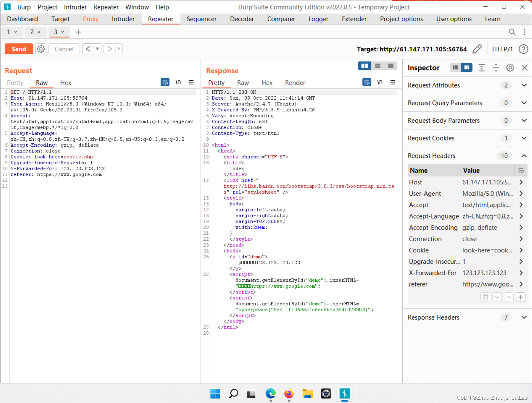This screenshot has height=403, width=532.
Task: Select top/bottom split layout
Action: [378, 66]
